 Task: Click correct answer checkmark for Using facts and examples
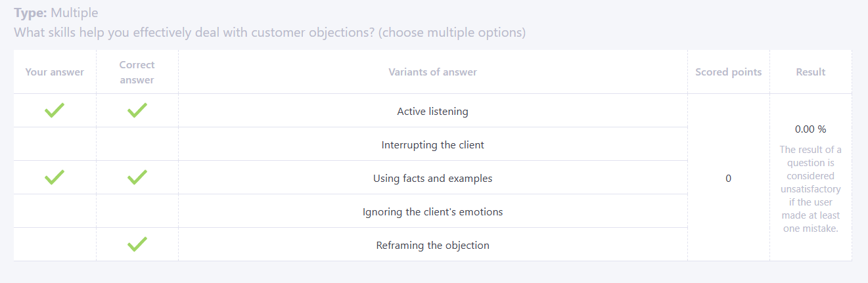(137, 177)
